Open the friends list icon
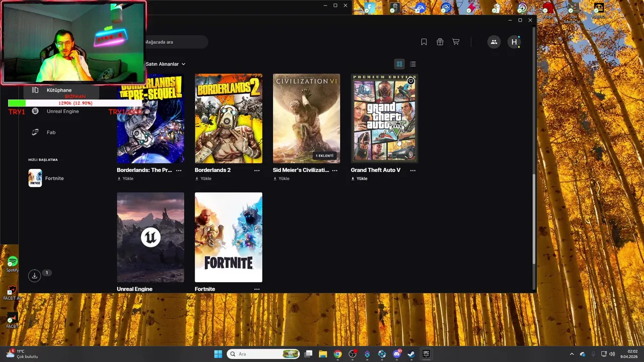Image resolution: width=644 pixels, height=362 pixels. pyautogui.click(x=494, y=42)
